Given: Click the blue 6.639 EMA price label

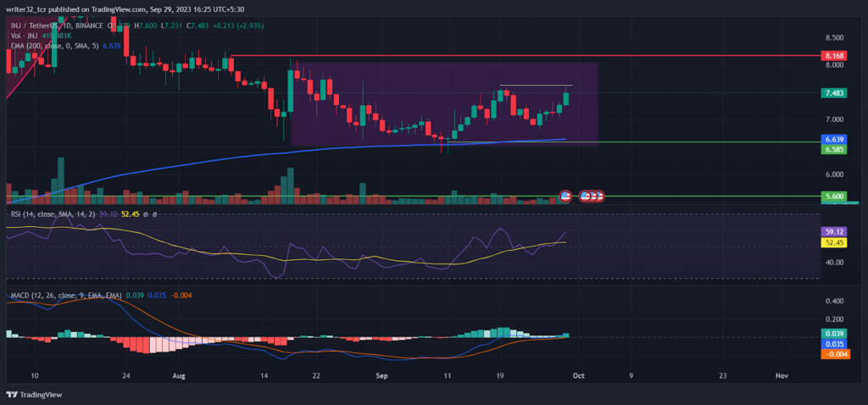Looking at the screenshot, I should [x=834, y=140].
